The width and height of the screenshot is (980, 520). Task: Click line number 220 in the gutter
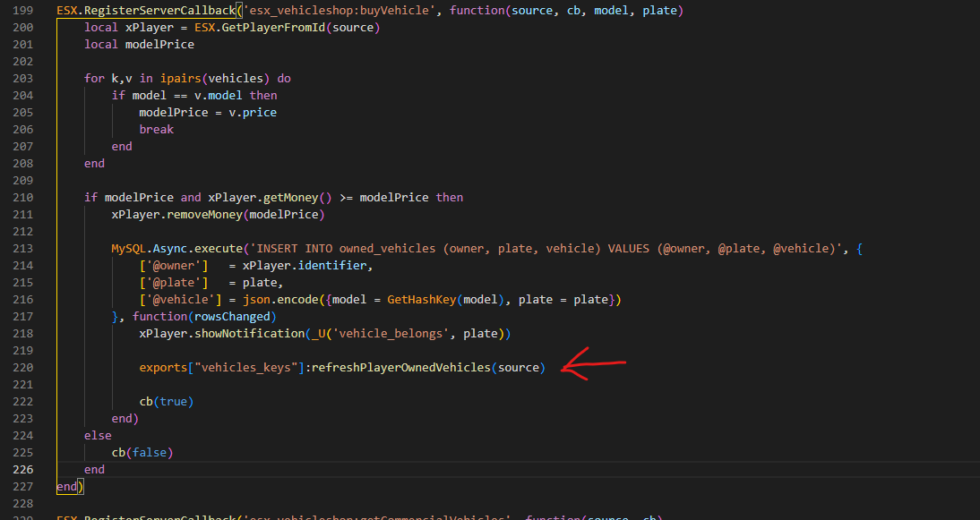(x=22, y=367)
